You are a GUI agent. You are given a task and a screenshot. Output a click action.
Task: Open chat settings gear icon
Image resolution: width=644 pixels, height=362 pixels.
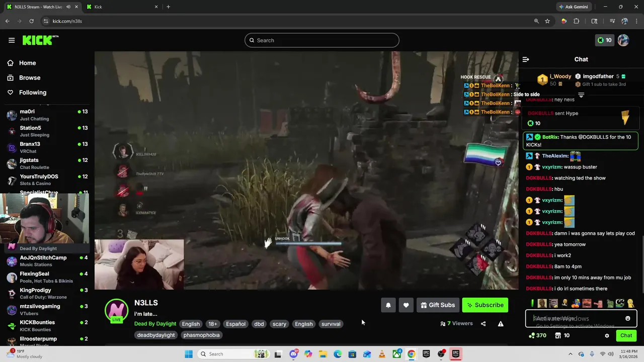coord(607,335)
